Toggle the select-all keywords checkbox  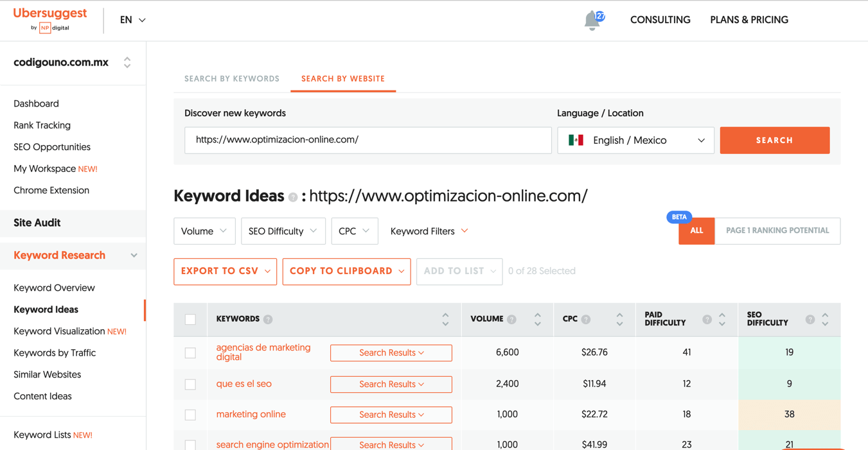point(190,319)
